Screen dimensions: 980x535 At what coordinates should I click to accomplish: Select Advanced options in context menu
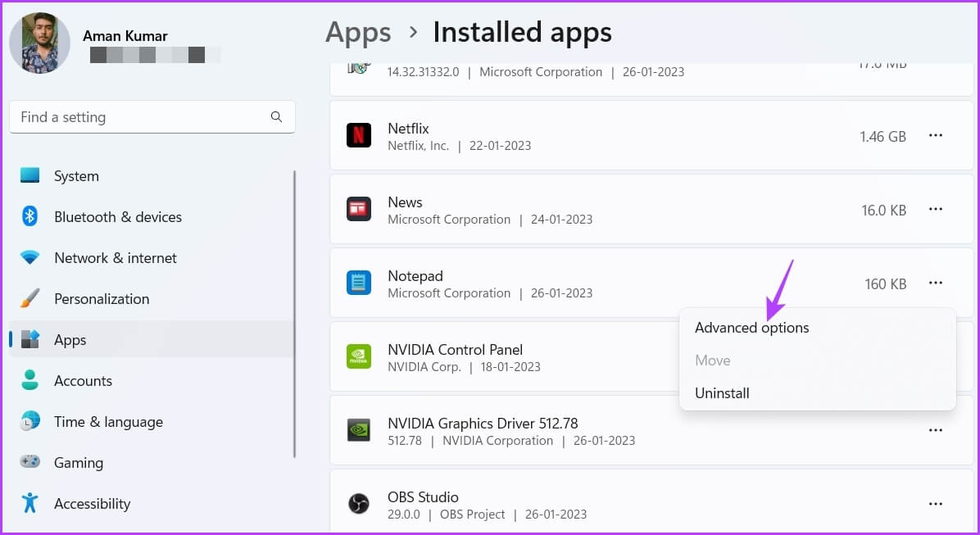[x=817, y=328]
